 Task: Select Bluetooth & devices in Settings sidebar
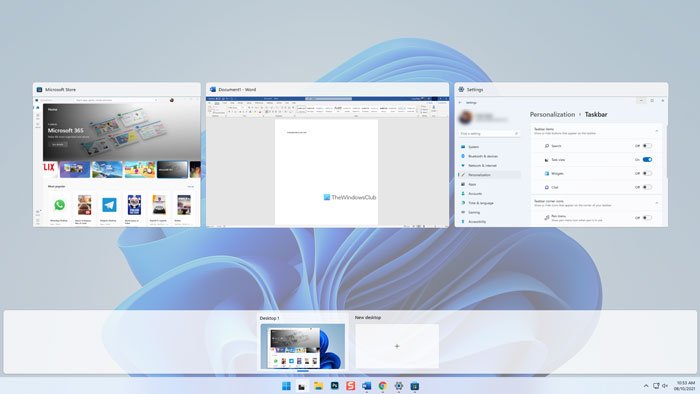(x=483, y=156)
